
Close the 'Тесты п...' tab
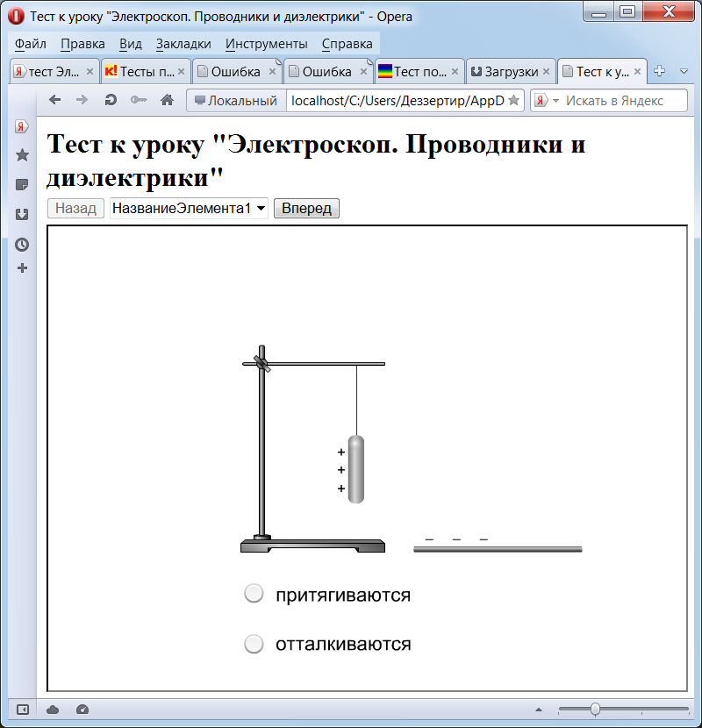pyautogui.click(x=181, y=72)
